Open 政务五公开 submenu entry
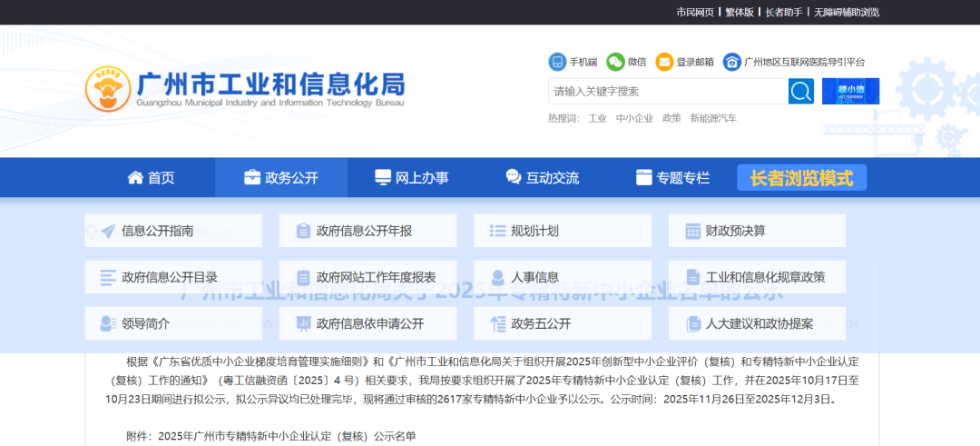This screenshot has width=980, height=446. (563, 323)
